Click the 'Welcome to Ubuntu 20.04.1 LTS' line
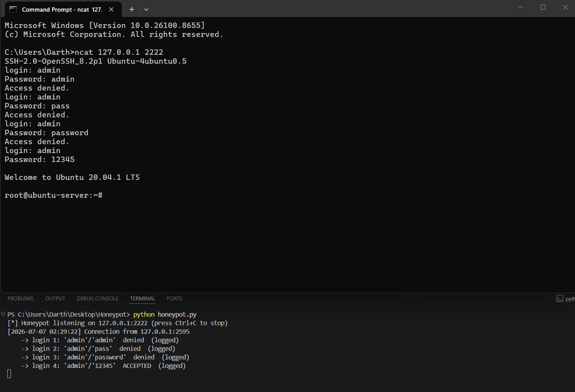 72,178
